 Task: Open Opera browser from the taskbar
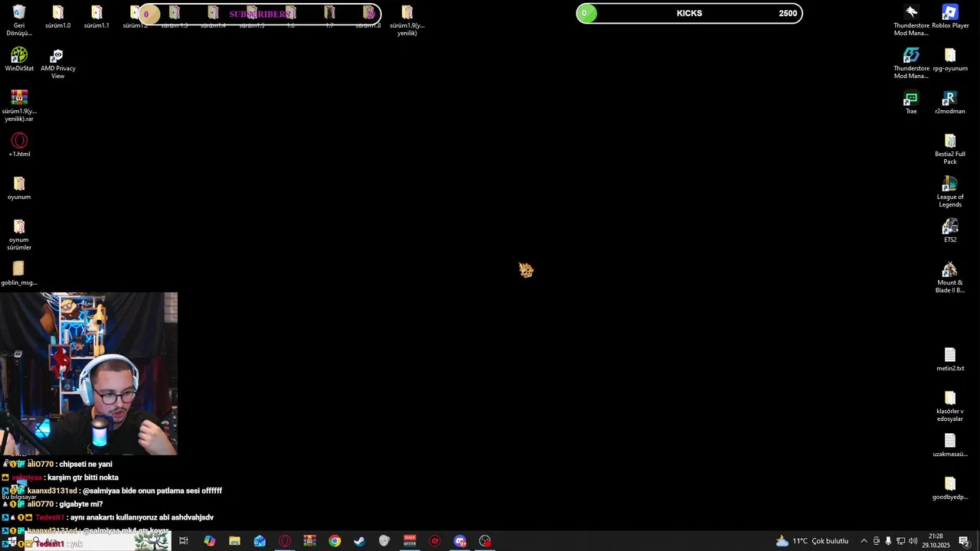(x=285, y=541)
